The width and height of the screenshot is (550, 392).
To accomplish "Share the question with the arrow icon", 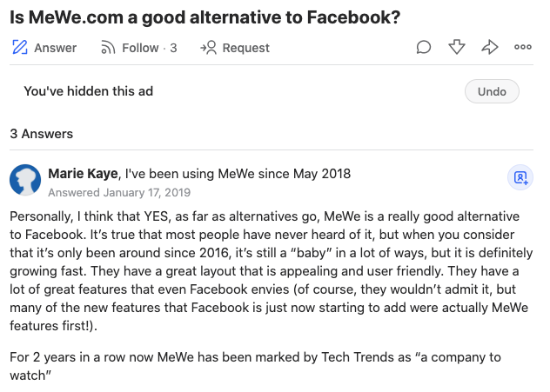I will pyautogui.click(x=490, y=47).
